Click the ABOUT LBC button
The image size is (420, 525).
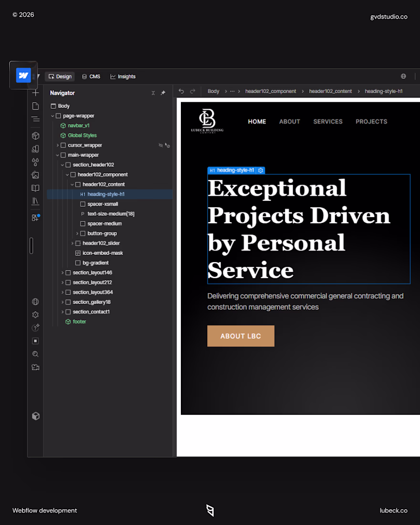coord(241,336)
